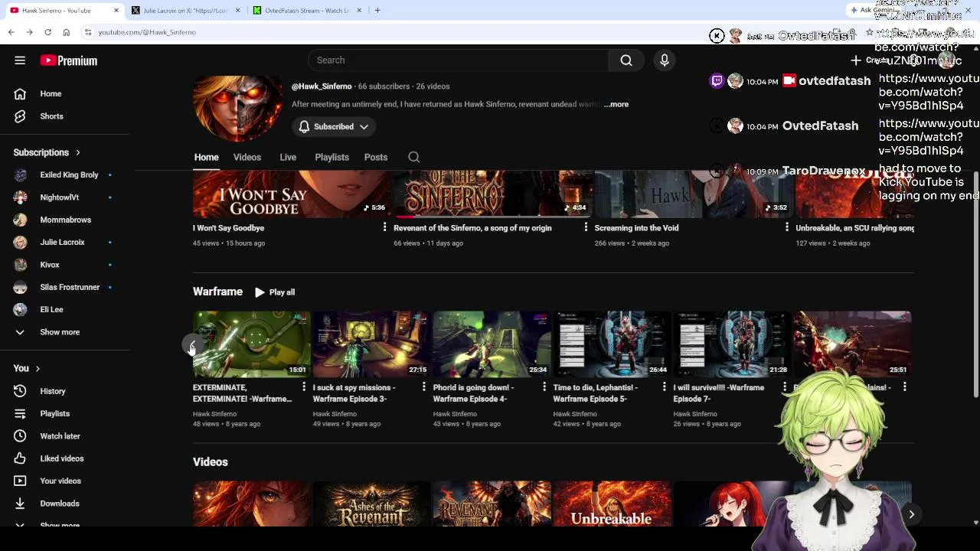The image size is (980, 551).
Task: Open Mommabrows subscription channel
Action: pyautogui.click(x=65, y=220)
